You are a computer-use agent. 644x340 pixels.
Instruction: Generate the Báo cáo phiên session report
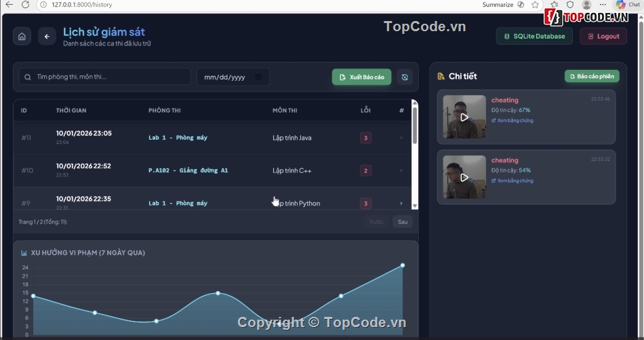[592, 76]
